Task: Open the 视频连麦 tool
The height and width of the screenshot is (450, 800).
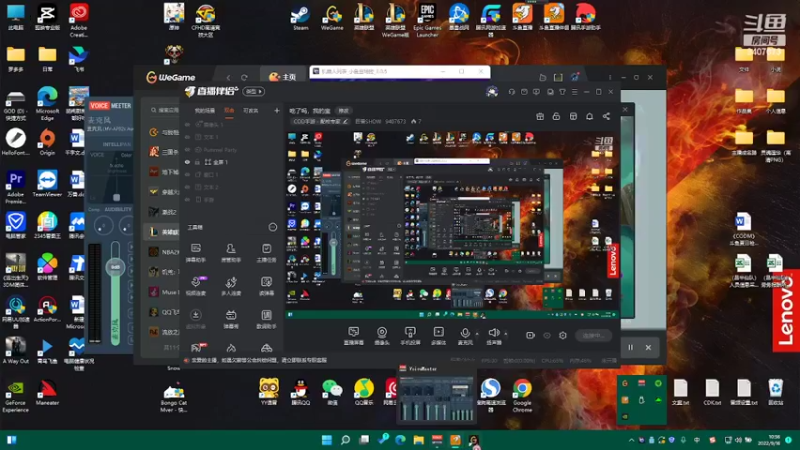Action: tap(195, 286)
